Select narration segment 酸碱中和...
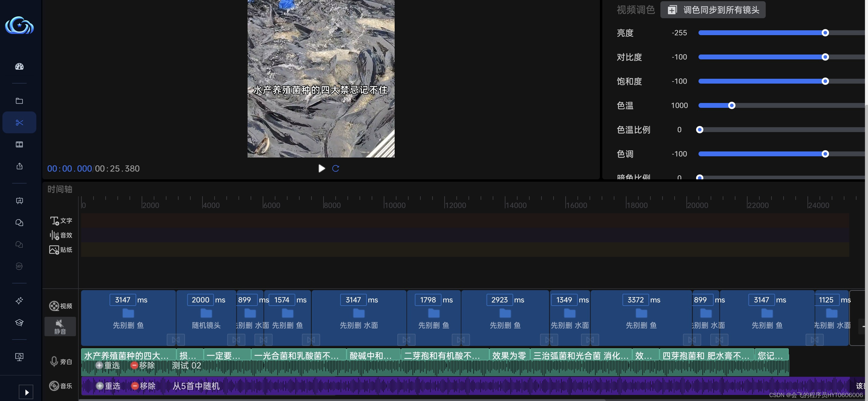Screen dimensions: 868x401 point(374,356)
